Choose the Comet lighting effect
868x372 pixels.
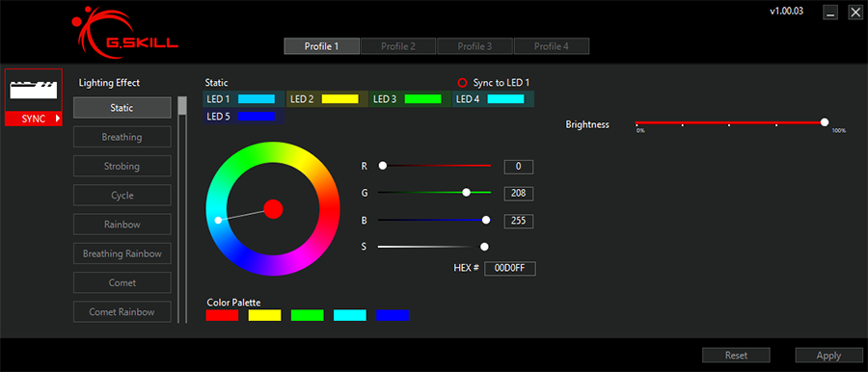[x=122, y=283]
